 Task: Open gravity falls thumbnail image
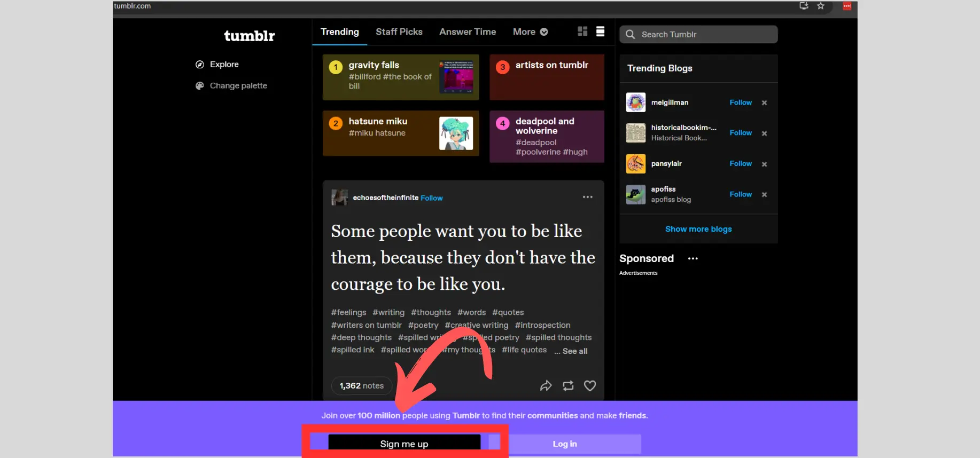(x=456, y=77)
